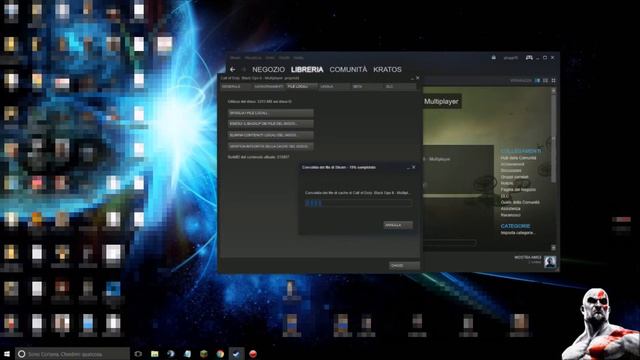640x360 pixels.
Task: Click SFOGLIA I FILE LOCALI button
Action: click(x=271, y=113)
